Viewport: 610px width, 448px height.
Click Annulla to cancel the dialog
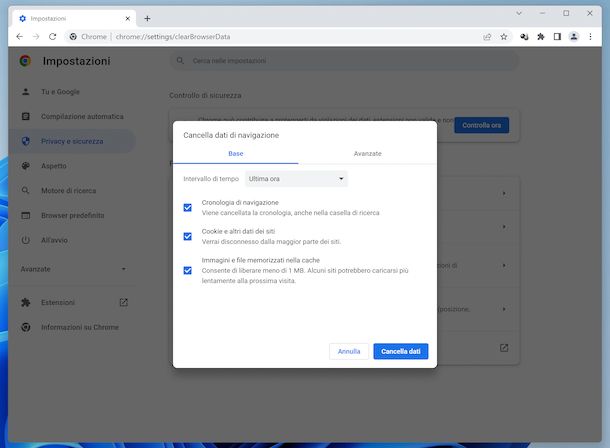[x=349, y=351]
